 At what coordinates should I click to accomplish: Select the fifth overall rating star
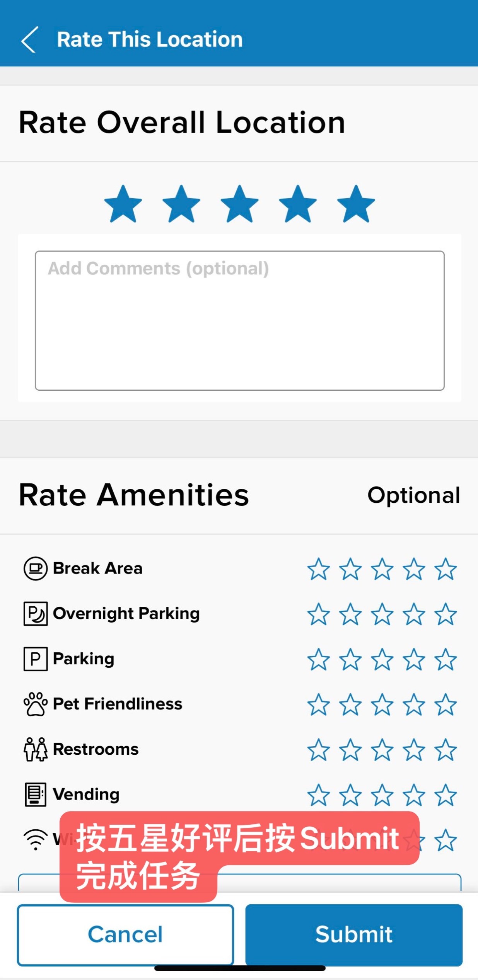coord(356,204)
